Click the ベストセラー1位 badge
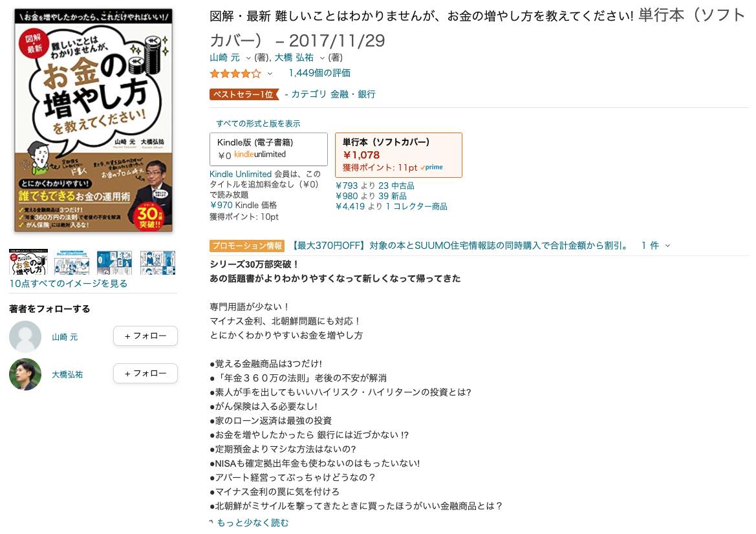This screenshot has height=534, width=756. pos(244,94)
